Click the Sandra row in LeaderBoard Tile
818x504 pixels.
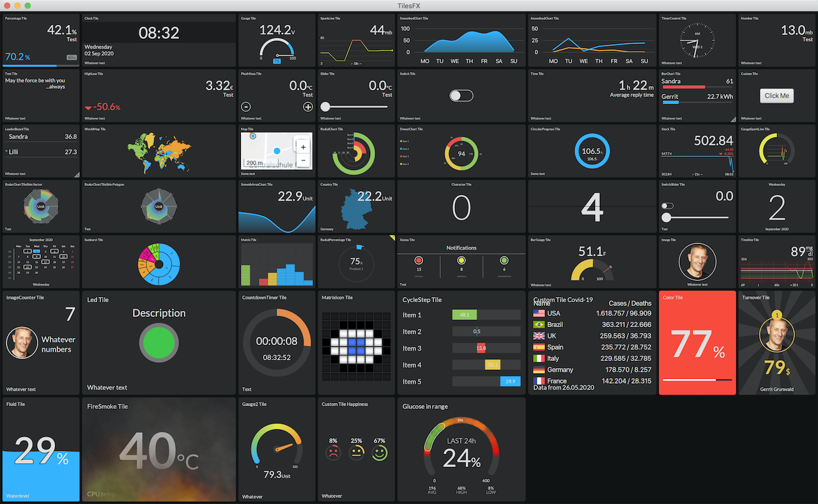tap(42, 137)
